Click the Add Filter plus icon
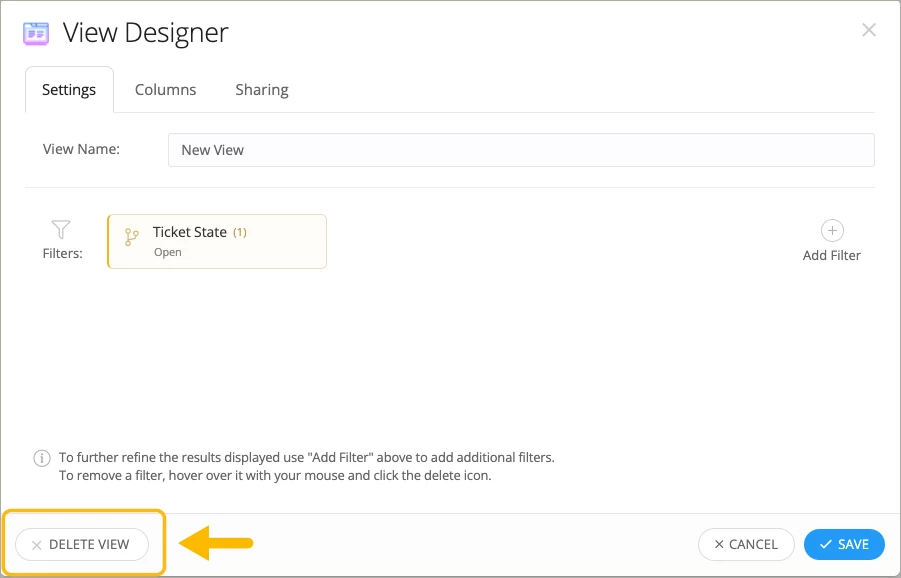The width and height of the screenshot is (901, 578). 832,230
